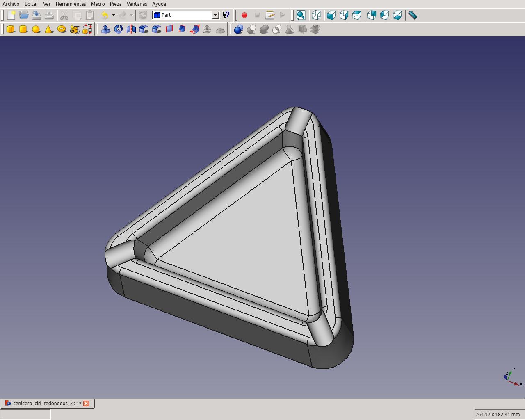525x420 pixels.
Task: Select the Loft tool
Action: [x=182, y=29]
